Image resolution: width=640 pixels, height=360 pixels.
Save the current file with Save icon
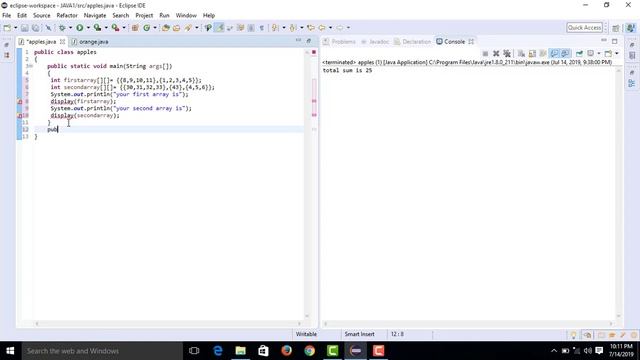point(24,28)
